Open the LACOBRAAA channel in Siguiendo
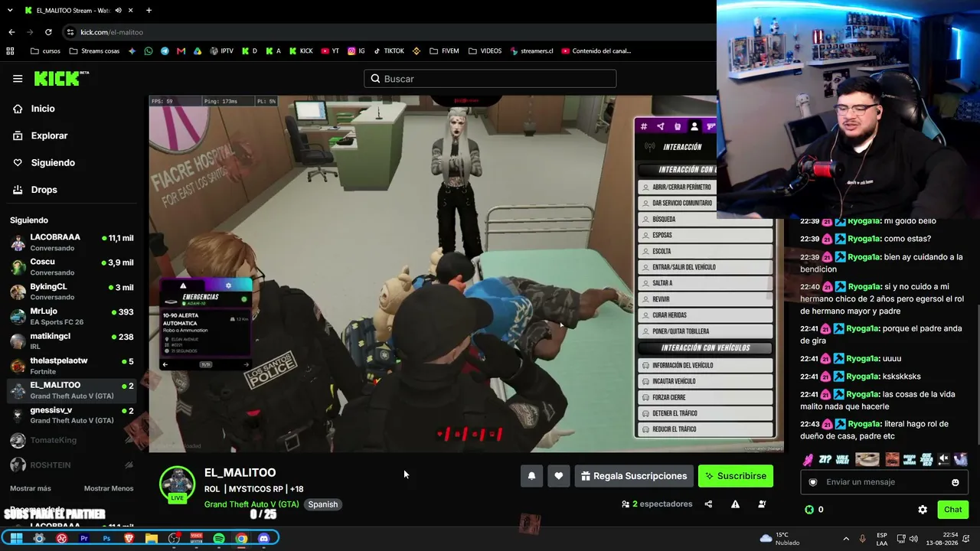The image size is (980, 551). (x=72, y=243)
